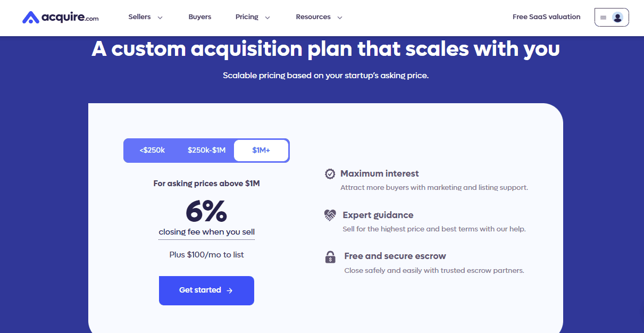The width and height of the screenshot is (644, 333).
Task: Select the $1M+ pricing tier
Action: click(261, 151)
